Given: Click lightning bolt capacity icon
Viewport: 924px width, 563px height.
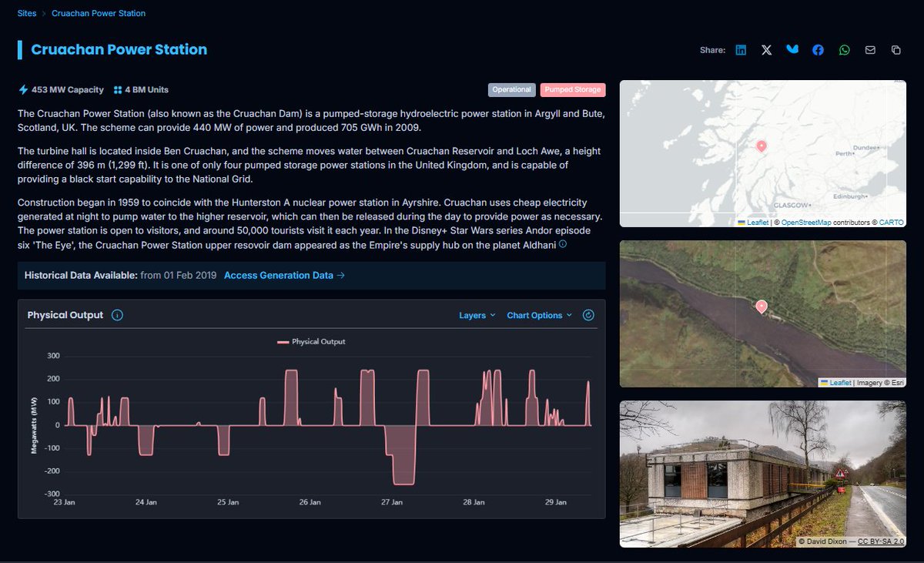Looking at the screenshot, I should point(23,89).
